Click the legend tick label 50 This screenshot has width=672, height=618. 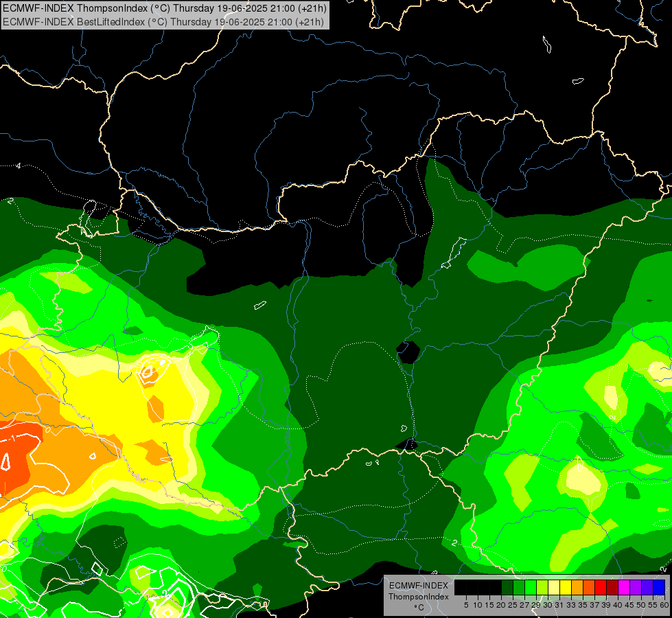(641, 605)
